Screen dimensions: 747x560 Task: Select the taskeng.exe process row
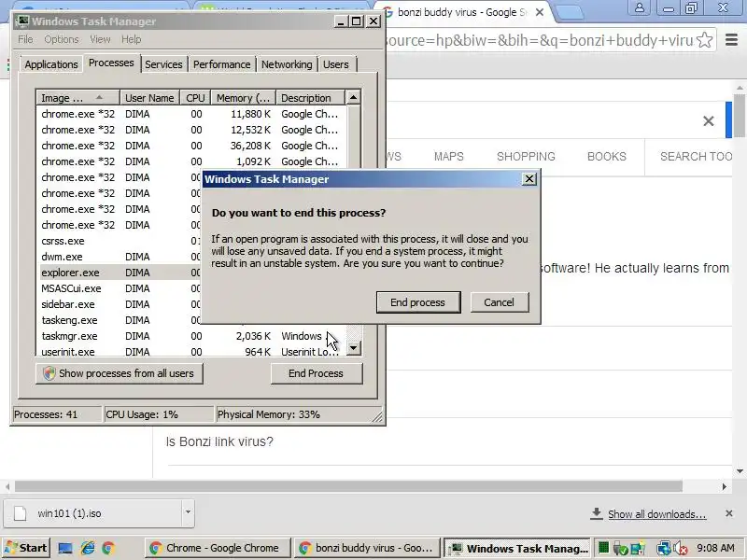point(120,320)
